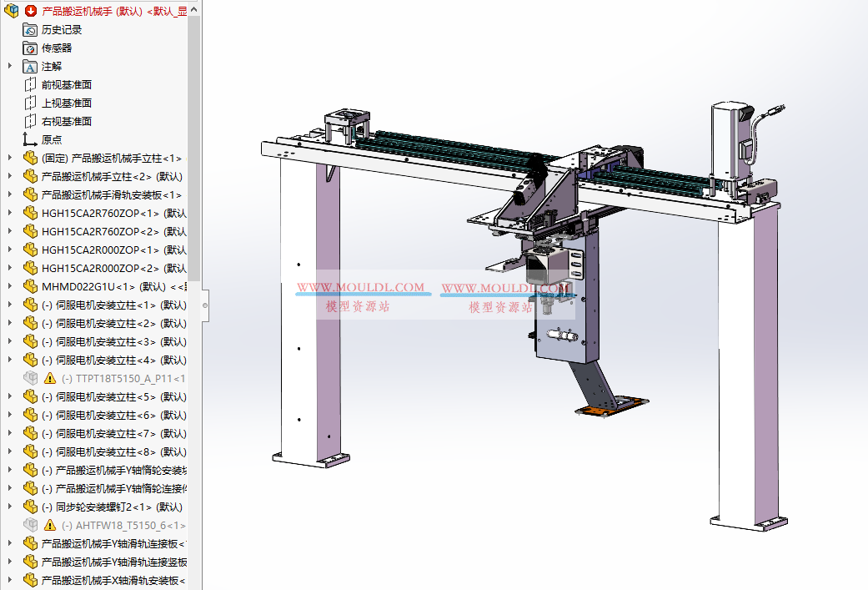Select the 右视基准面 plane entry
This screenshot has height=590, width=868.
click(x=67, y=121)
